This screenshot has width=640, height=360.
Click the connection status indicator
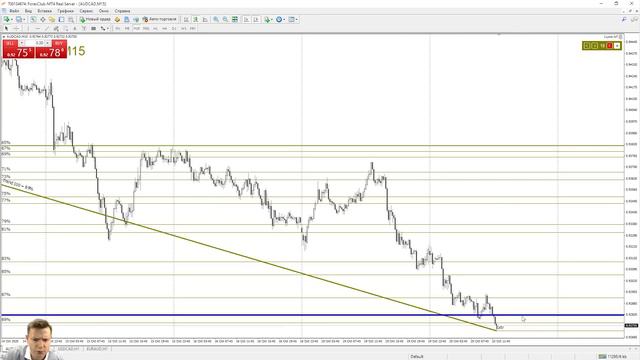click(612, 356)
